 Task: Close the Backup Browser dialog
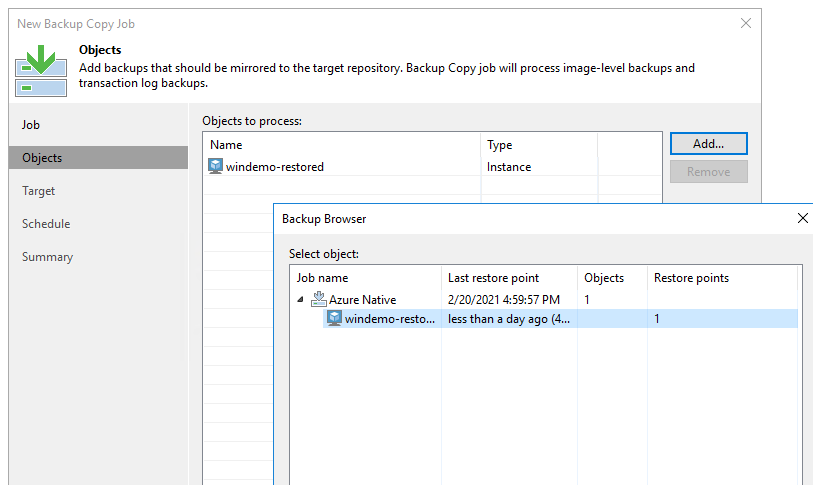tap(802, 218)
